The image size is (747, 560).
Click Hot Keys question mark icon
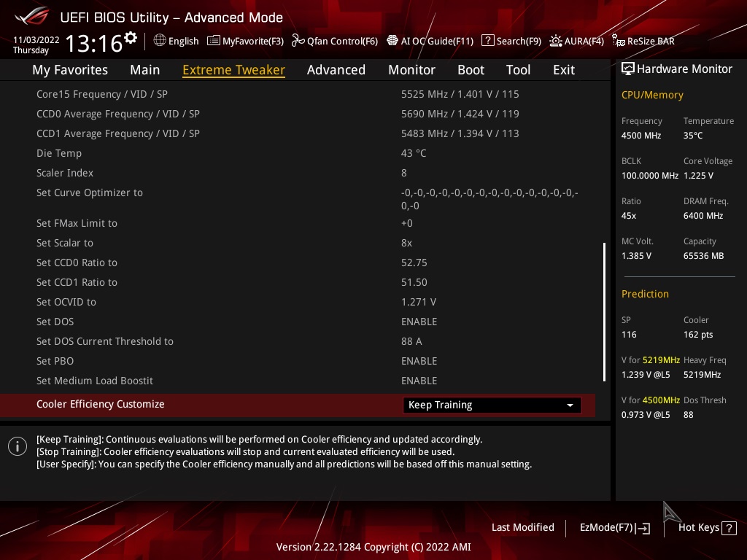pos(729,528)
